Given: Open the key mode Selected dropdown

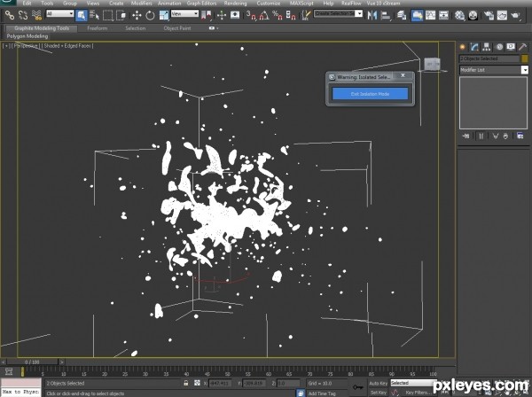Looking at the screenshot, I should click(412, 383).
